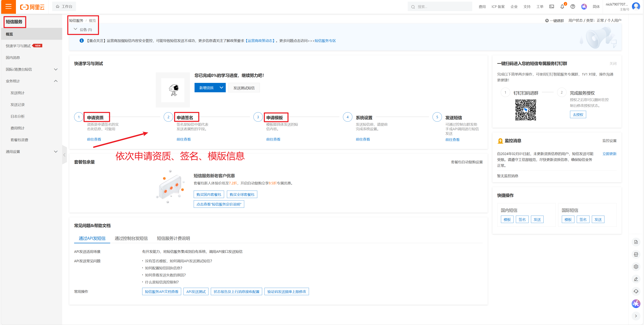Open 新增资质 button dropdown arrow
This screenshot has height=325, width=644.
coord(221,88)
